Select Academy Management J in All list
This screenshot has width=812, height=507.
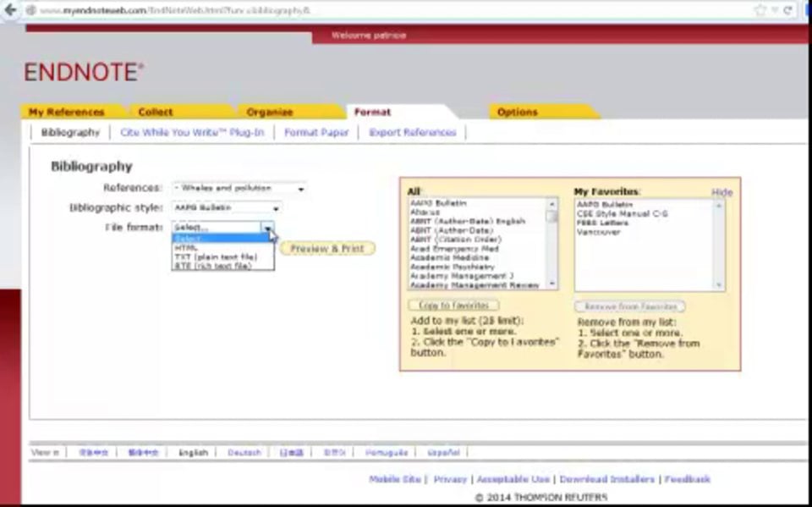pyautogui.click(x=462, y=276)
